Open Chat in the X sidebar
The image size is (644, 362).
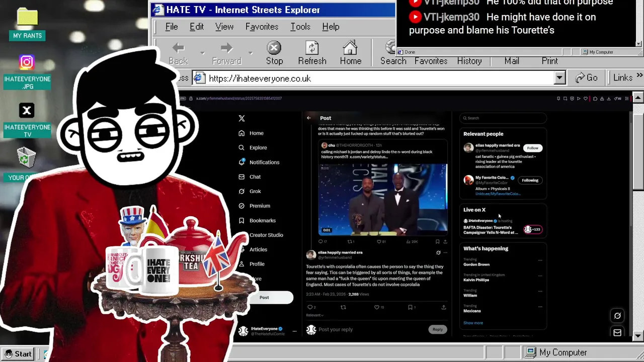(250, 177)
